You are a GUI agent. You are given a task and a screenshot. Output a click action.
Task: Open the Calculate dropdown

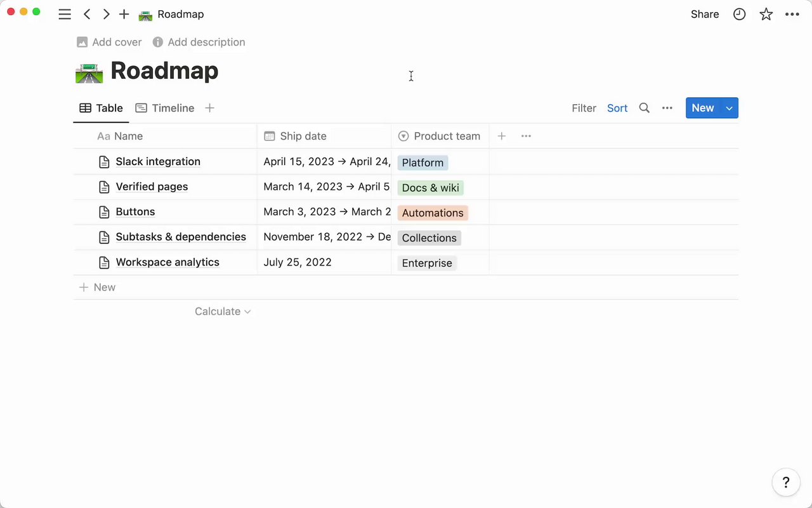(x=223, y=311)
